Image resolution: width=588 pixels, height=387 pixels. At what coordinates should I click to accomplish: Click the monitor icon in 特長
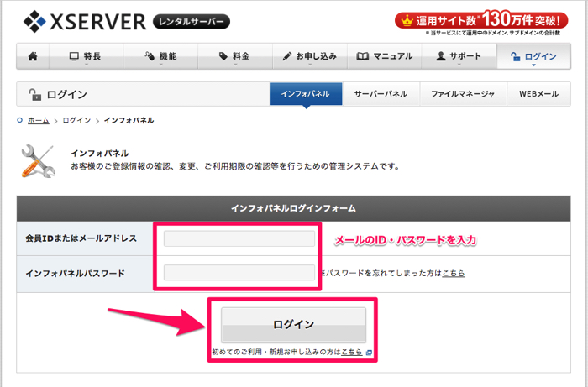click(74, 56)
